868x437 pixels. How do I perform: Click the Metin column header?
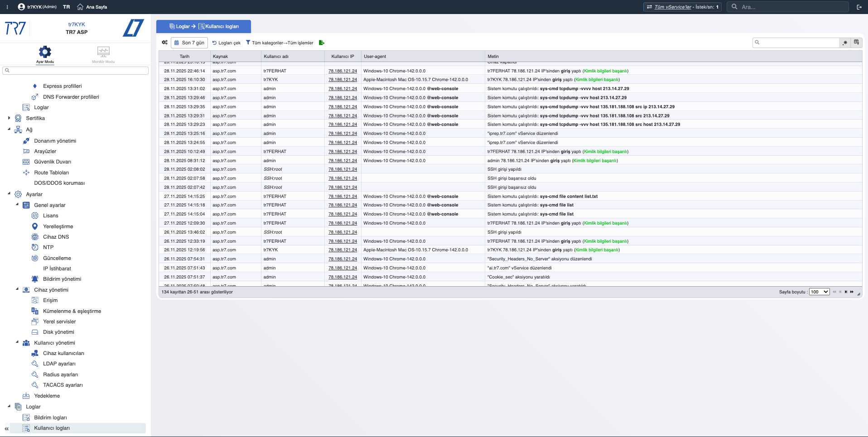674,56
